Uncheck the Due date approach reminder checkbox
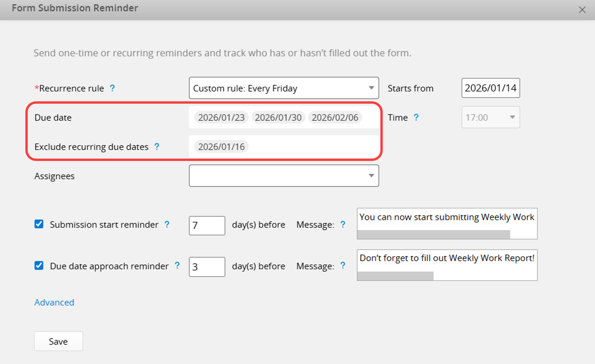 (39, 266)
